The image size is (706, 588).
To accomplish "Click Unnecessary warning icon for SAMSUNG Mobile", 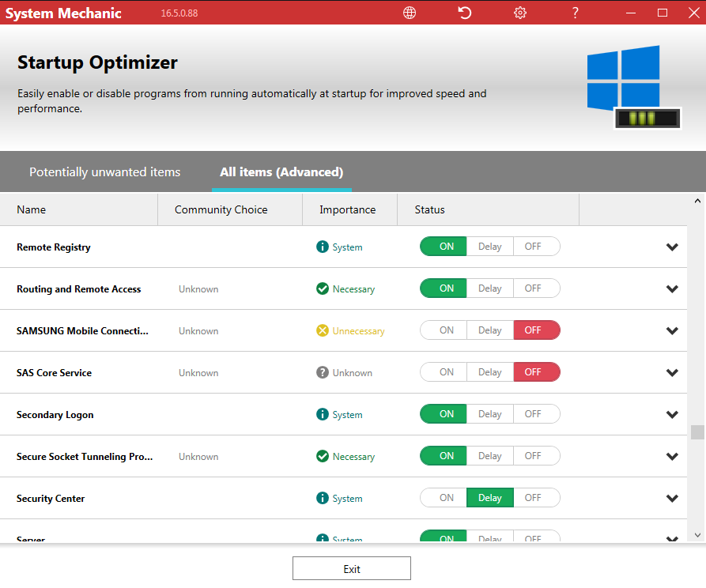I will [x=323, y=330].
